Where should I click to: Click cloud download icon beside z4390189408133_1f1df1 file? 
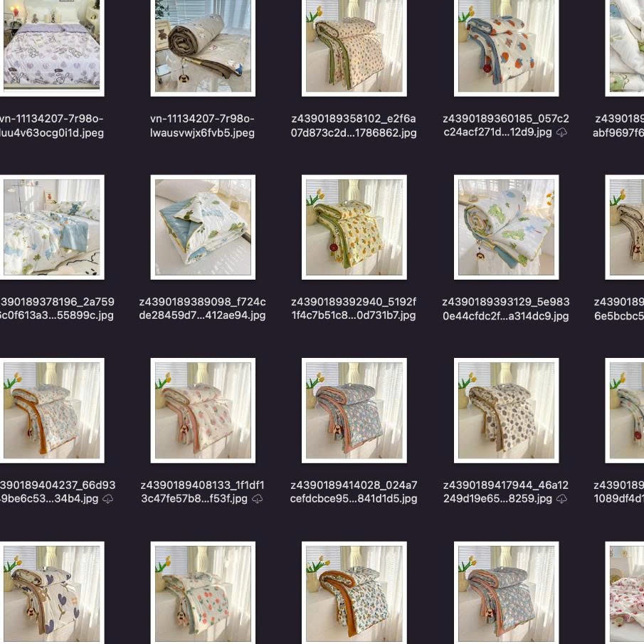257,499
